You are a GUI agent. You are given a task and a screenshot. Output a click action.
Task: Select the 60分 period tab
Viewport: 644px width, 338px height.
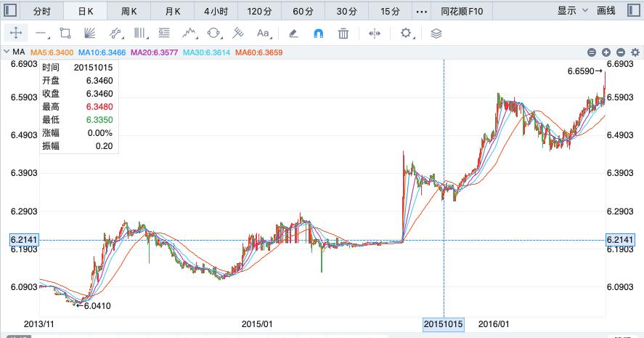[303, 11]
